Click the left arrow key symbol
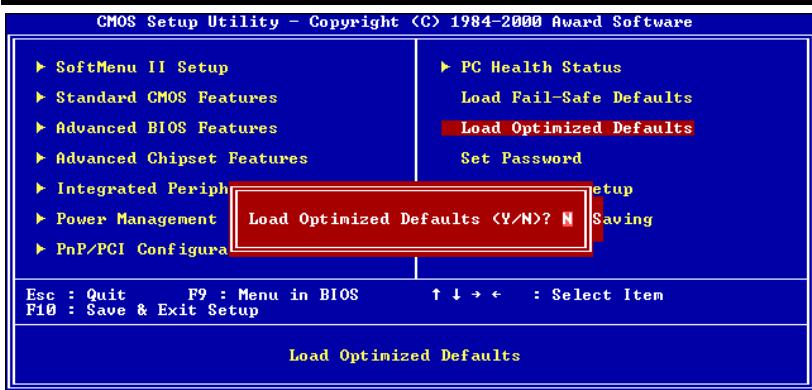This screenshot has height=390, width=812. pyautogui.click(x=496, y=295)
